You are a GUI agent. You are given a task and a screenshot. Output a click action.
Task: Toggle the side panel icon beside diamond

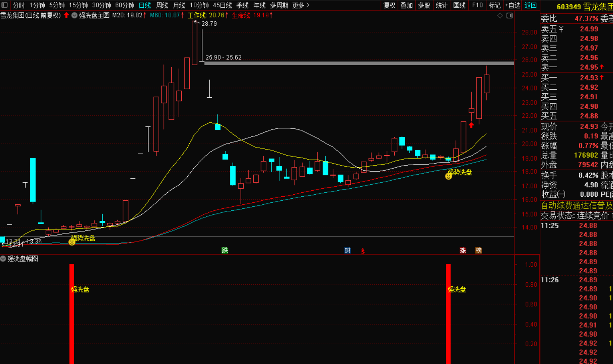click(x=509, y=16)
